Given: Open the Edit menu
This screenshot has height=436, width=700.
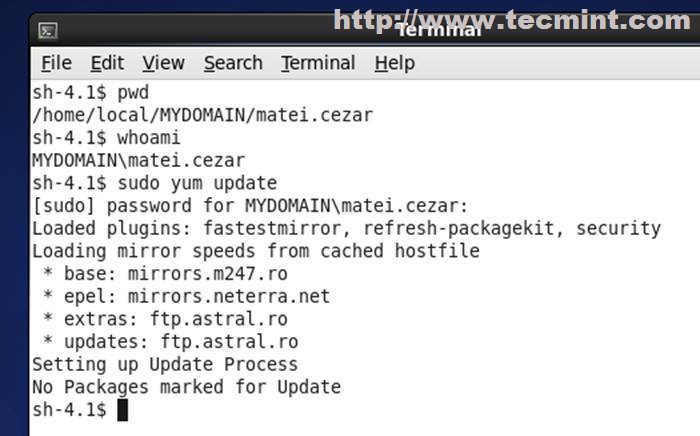Looking at the screenshot, I should coord(107,63).
